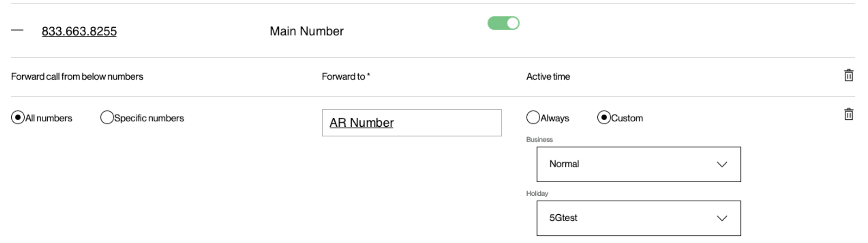Click the Active time column heading
The width and height of the screenshot is (868, 243).
[548, 76]
